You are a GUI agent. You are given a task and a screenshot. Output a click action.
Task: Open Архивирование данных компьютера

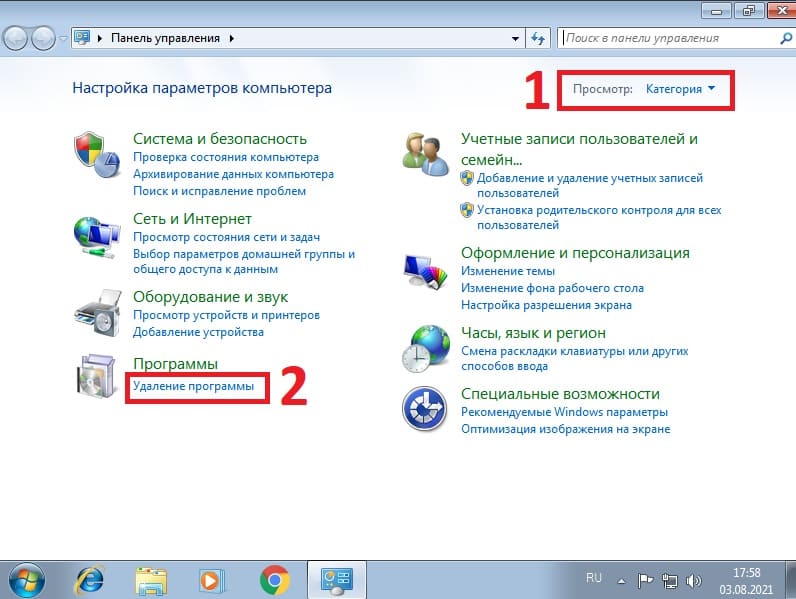pyautogui.click(x=234, y=174)
